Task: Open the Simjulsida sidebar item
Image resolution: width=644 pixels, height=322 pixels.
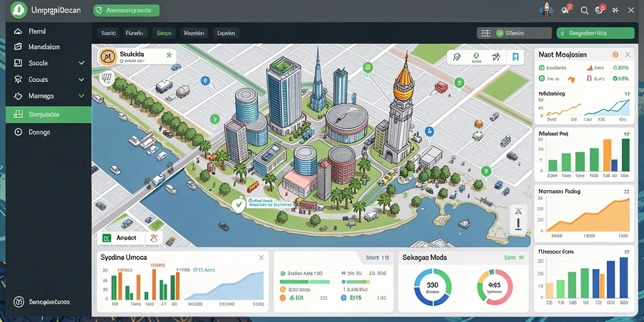Action: coord(48,114)
